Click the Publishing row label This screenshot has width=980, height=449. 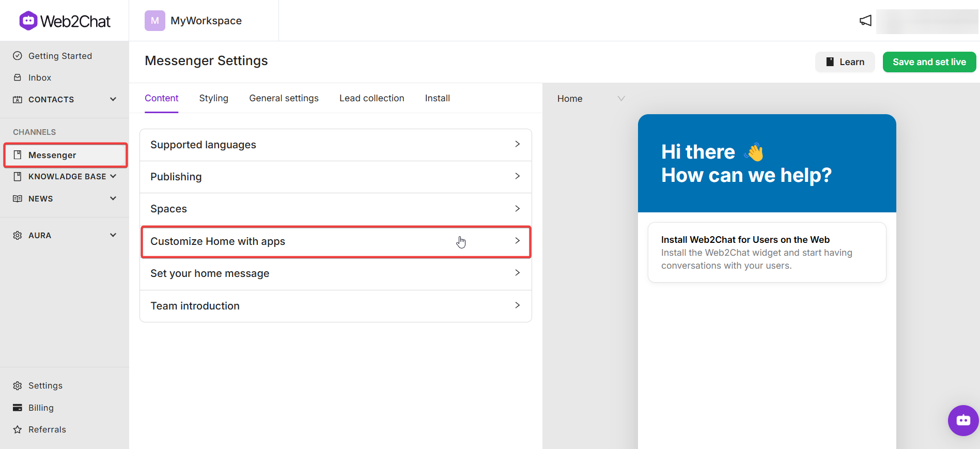[x=176, y=177]
